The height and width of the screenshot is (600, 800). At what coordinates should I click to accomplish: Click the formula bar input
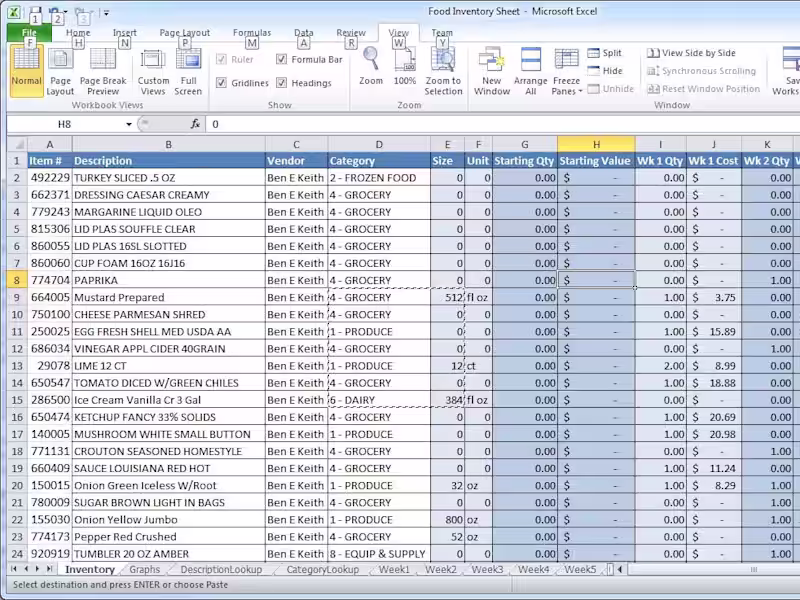point(503,124)
